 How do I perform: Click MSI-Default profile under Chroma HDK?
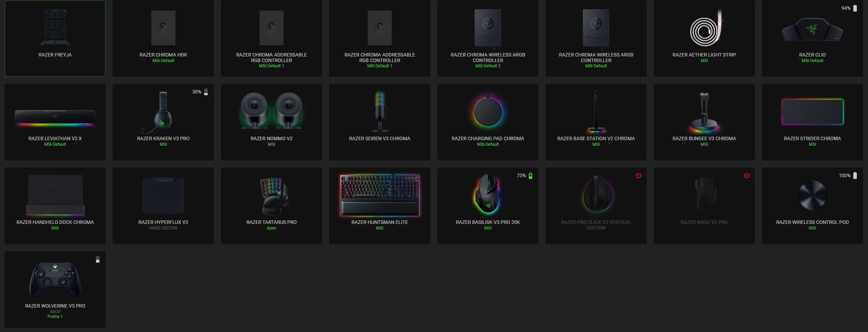[x=163, y=61]
